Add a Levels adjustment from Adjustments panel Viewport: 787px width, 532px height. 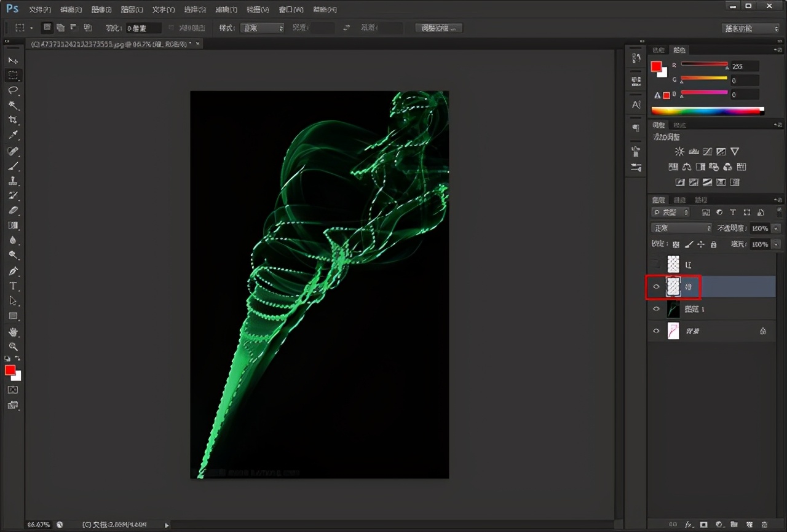pyautogui.click(x=694, y=151)
